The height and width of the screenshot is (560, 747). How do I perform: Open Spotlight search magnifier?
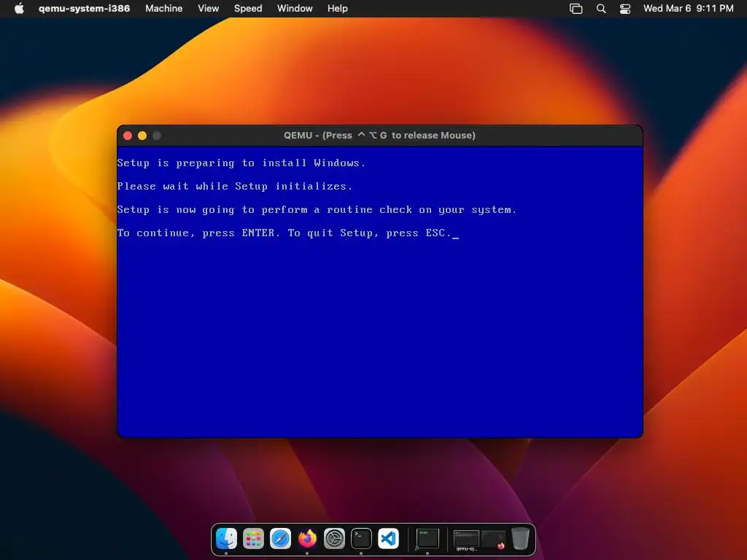tap(601, 9)
